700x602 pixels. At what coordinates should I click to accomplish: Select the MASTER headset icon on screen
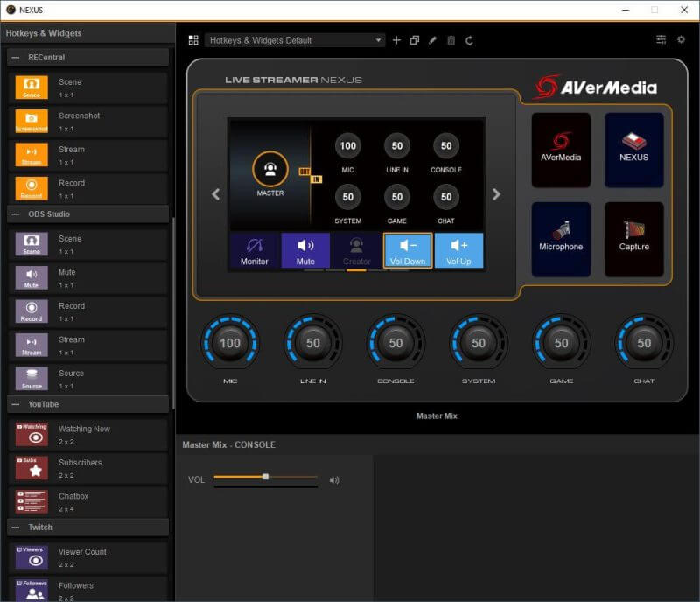pos(270,169)
